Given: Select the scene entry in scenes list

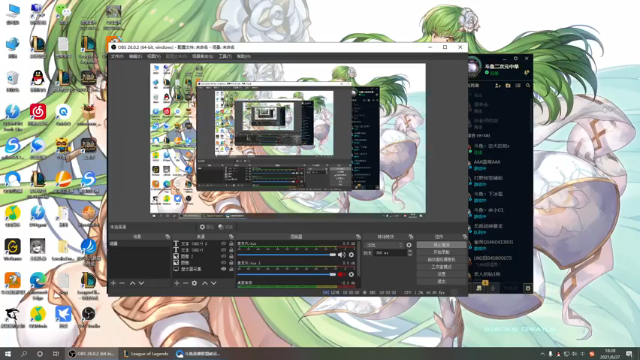Looking at the screenshot, I should tap(139, 243).
